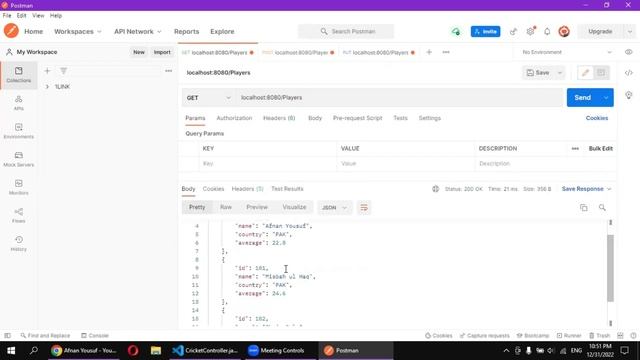
Task: Switch to the Tests tab
Action: [x=400, y=118]
